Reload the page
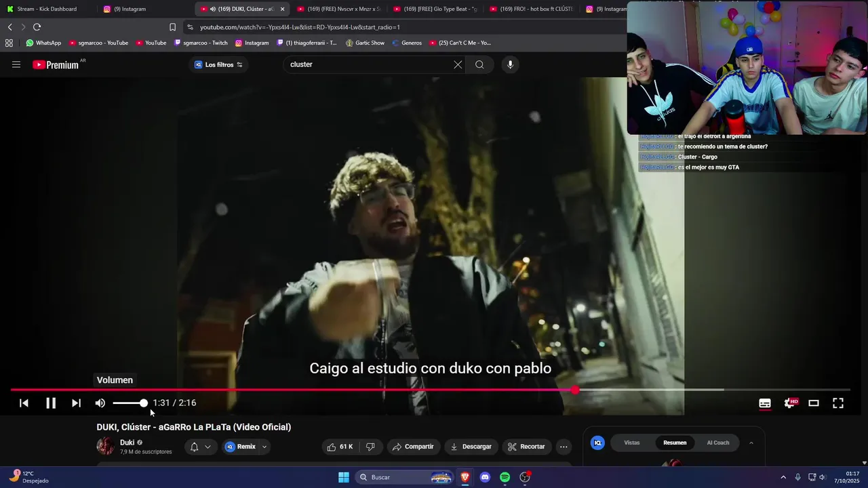Viewport: 868px width, 488px height. [37, 27]
